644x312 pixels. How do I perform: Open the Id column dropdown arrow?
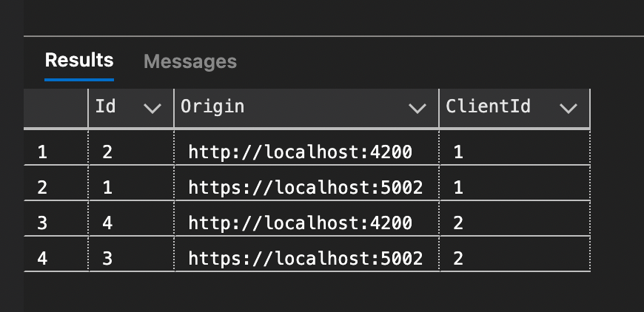152,108
